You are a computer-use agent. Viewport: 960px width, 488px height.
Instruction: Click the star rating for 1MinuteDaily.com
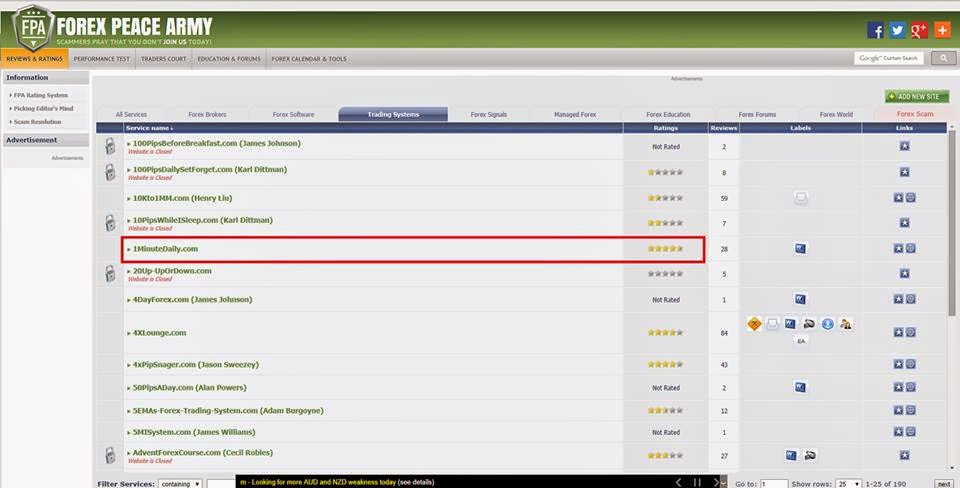[666, 249]
